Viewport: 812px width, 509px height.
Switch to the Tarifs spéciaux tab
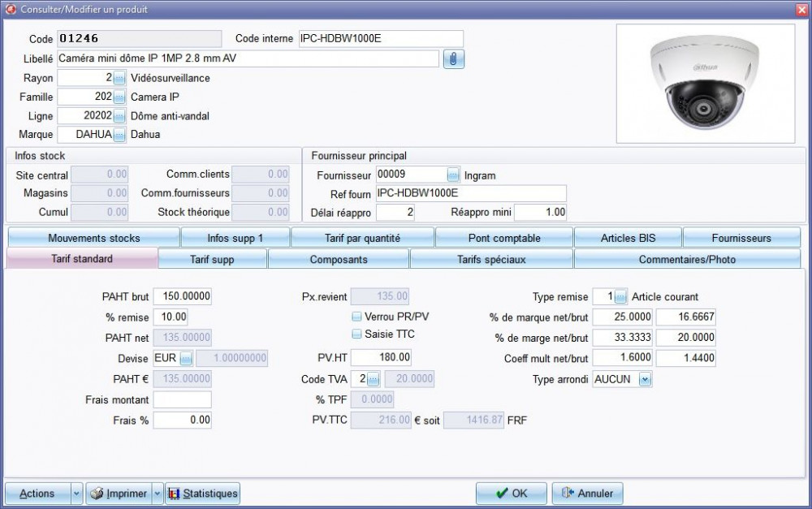click(x=491, y=259)
